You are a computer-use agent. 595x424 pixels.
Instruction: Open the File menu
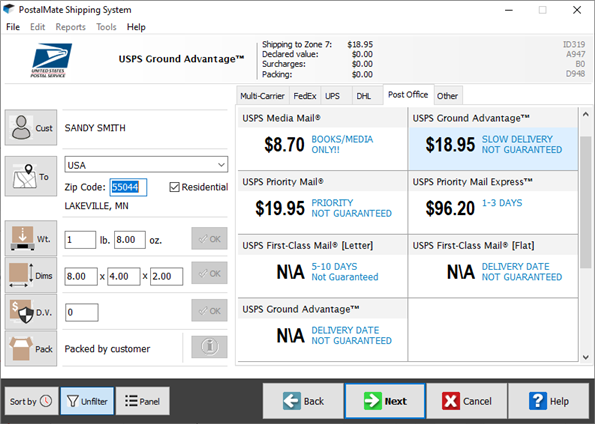point(13,27)
